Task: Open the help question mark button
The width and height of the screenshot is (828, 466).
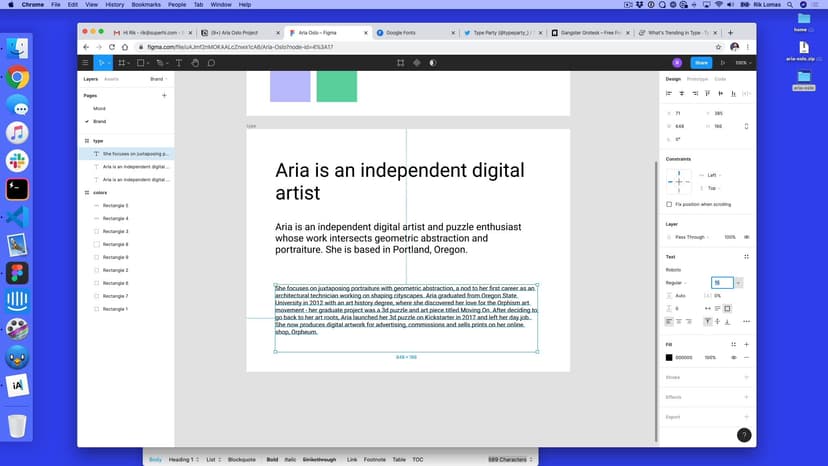Action: (x=743, y=435)
